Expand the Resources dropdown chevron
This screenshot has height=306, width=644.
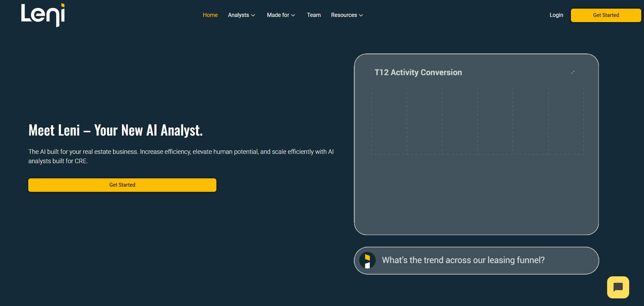(361, 16)
